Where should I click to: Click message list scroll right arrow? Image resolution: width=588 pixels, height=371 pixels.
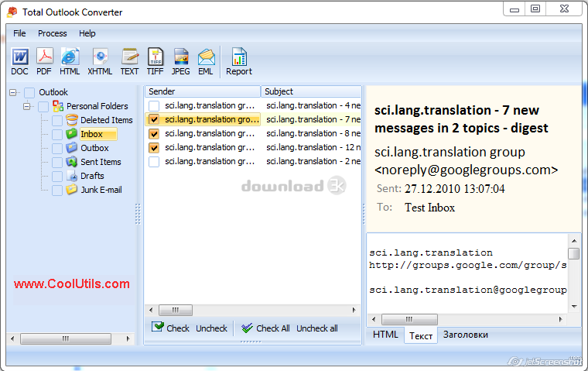(x=354, y=310)
